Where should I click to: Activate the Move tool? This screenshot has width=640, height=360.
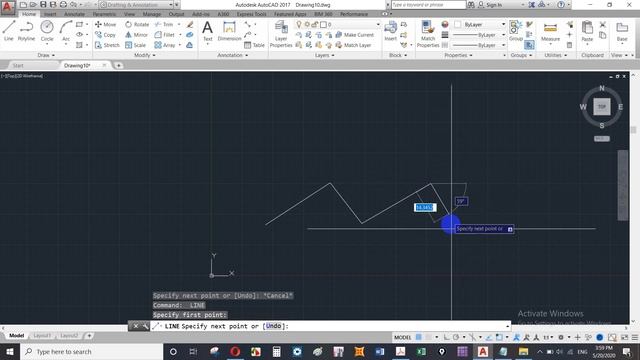106,24
